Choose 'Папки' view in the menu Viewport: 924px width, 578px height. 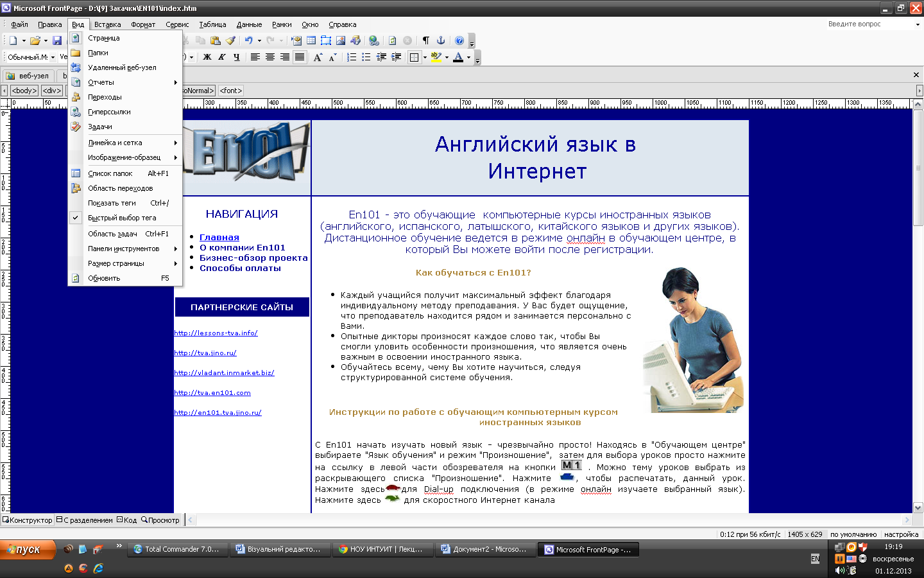(x=125, y=53)
